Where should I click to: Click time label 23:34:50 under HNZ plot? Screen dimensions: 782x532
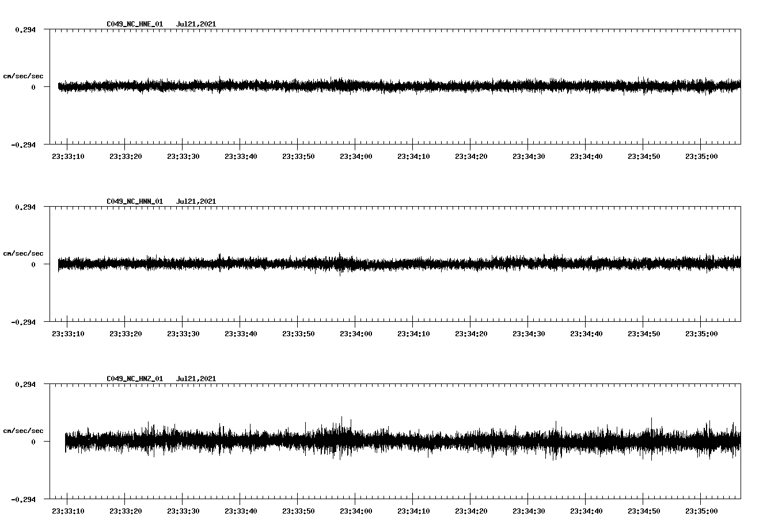click(x=644, y=511)
